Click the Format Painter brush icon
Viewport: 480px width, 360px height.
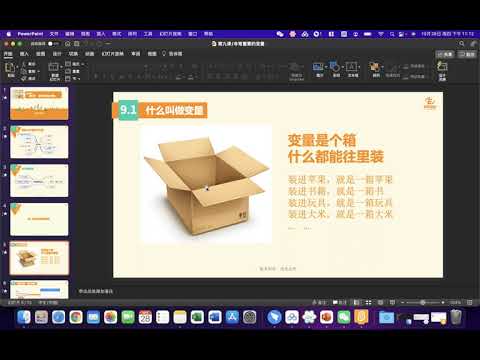coord(24,78)
